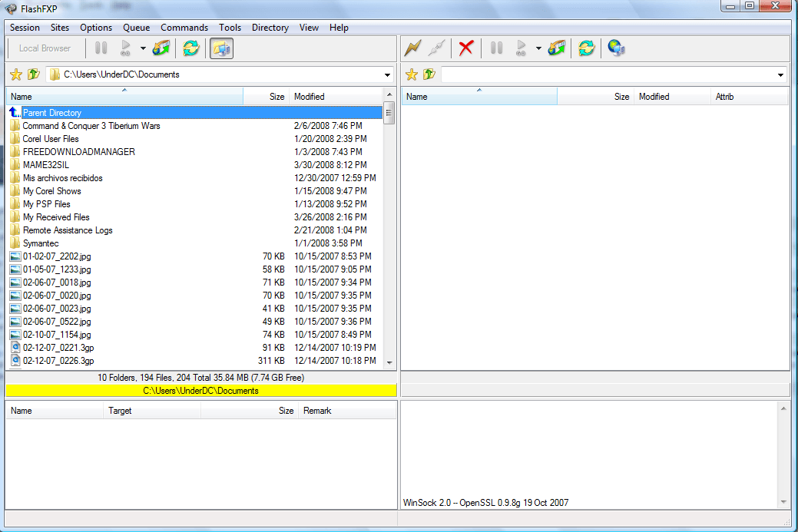
Task: Open the Commands menu
Action: (x=184, y=28)
